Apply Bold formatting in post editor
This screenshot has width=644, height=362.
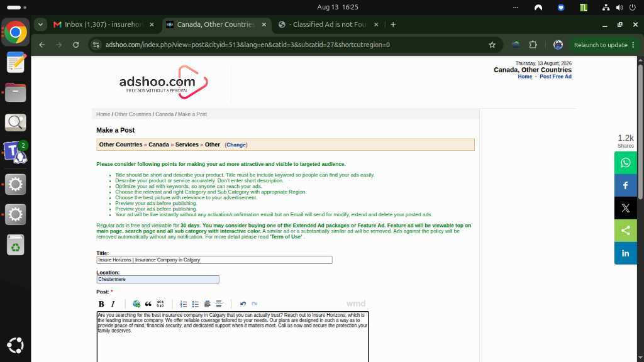pos(101,304)
